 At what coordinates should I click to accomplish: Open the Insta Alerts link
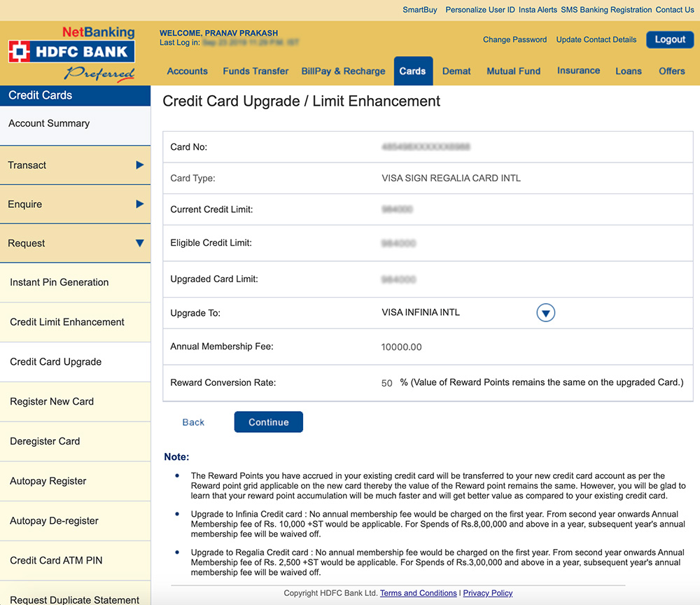[x=538, y=10]
